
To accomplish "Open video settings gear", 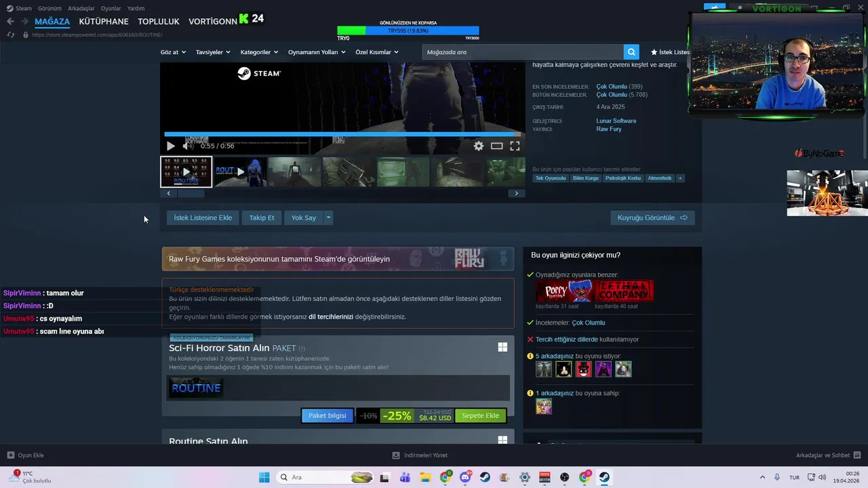I will click(479, 146).
